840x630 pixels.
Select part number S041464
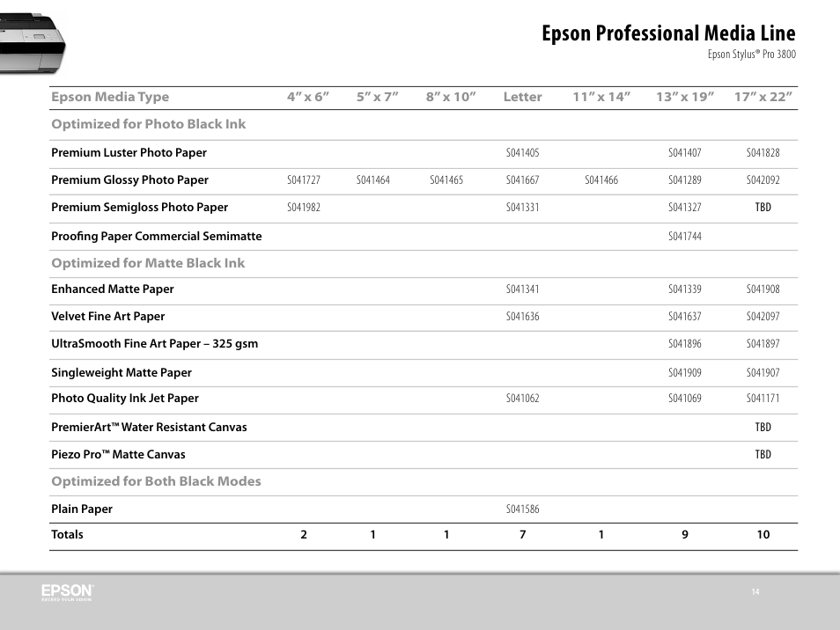(372, 179)
